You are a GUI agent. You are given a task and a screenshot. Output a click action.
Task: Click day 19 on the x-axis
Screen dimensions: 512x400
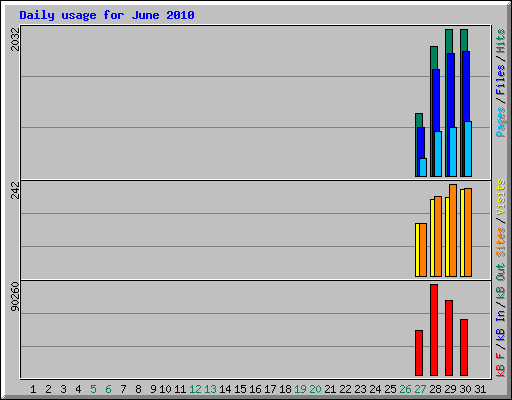(300, 389)
